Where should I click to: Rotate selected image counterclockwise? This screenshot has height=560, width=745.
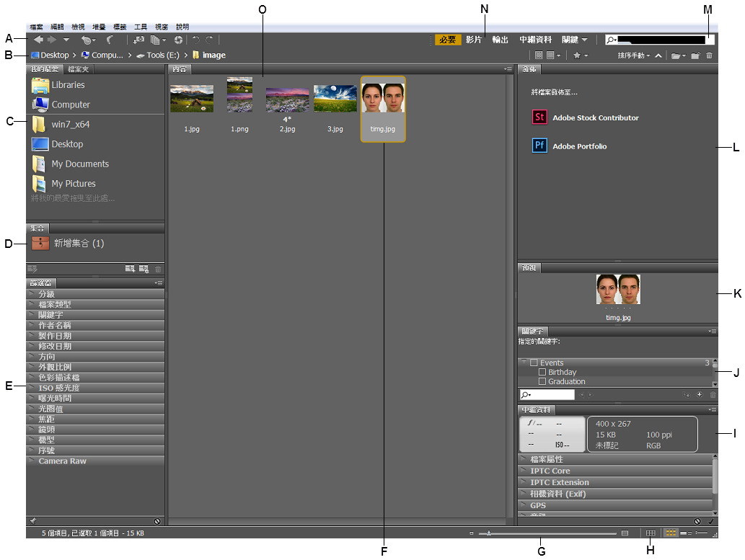coord(198,40)
